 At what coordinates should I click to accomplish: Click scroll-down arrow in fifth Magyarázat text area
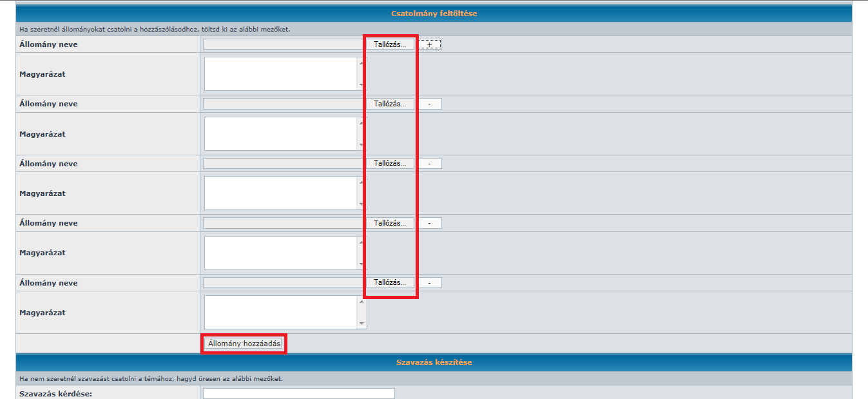362,324
